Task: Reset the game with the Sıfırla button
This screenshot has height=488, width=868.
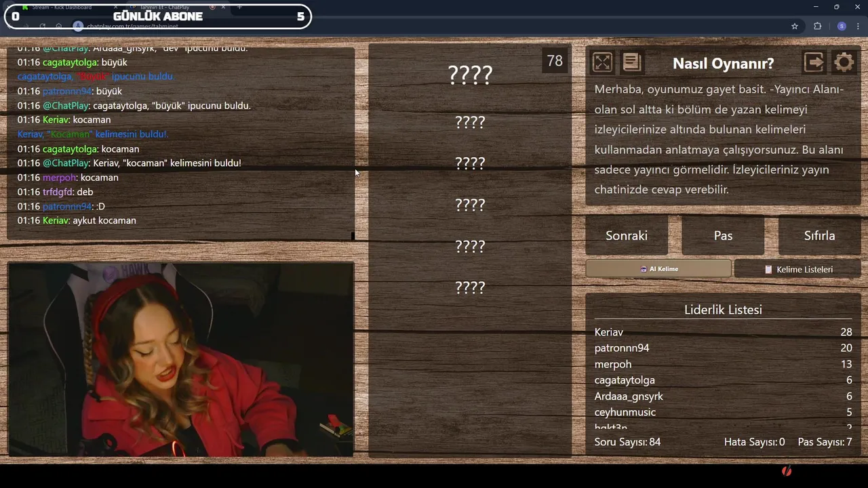Action: pos(819,235)
